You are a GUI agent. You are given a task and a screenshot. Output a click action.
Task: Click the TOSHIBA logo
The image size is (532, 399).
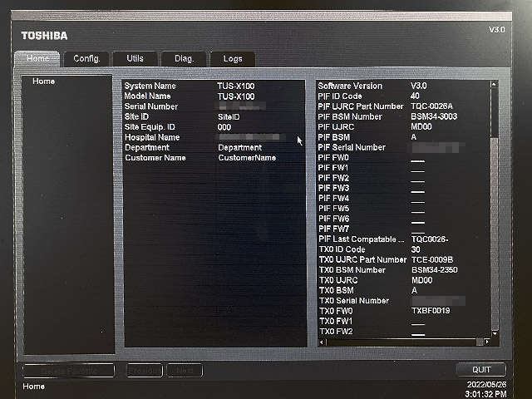[x=44, y=36]
